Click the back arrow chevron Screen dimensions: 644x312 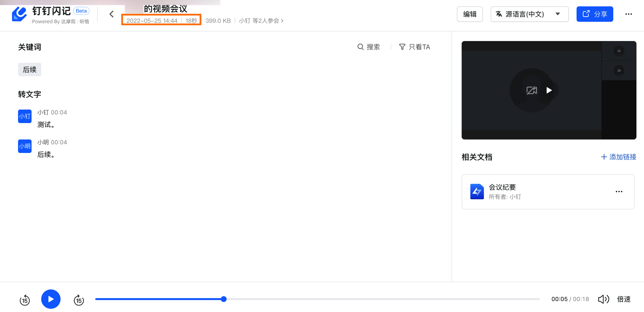[x=111, y=14]
